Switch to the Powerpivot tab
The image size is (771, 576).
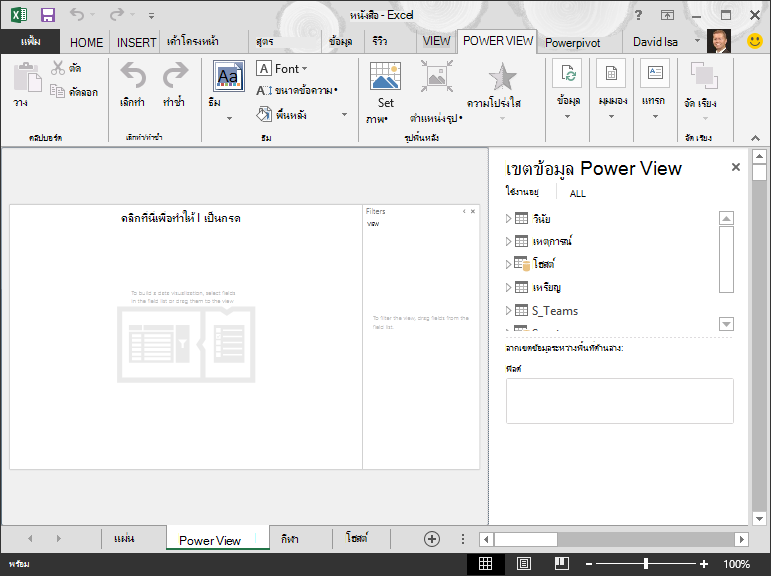572,43
